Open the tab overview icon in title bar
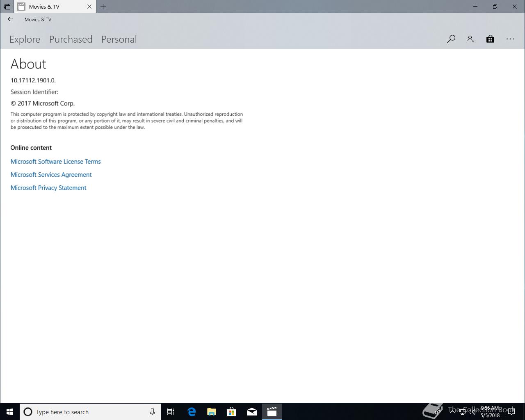525x420 pixels. pos(7,7)
